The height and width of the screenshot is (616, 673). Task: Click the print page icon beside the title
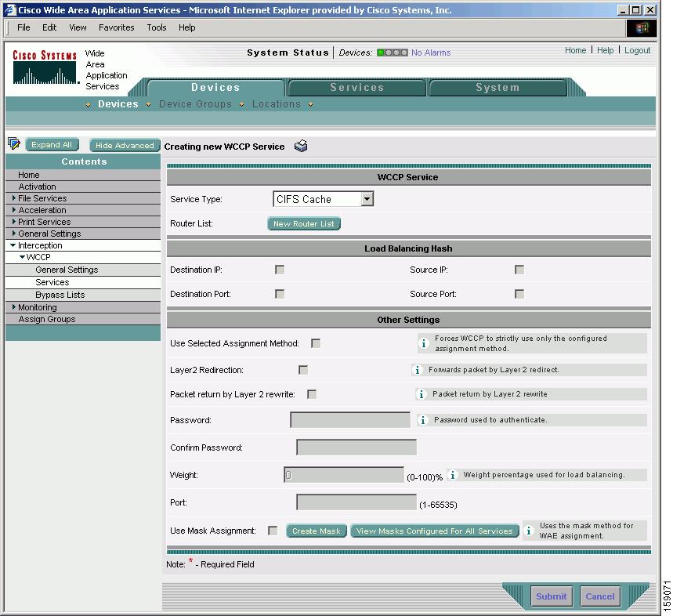pos(301,146)
